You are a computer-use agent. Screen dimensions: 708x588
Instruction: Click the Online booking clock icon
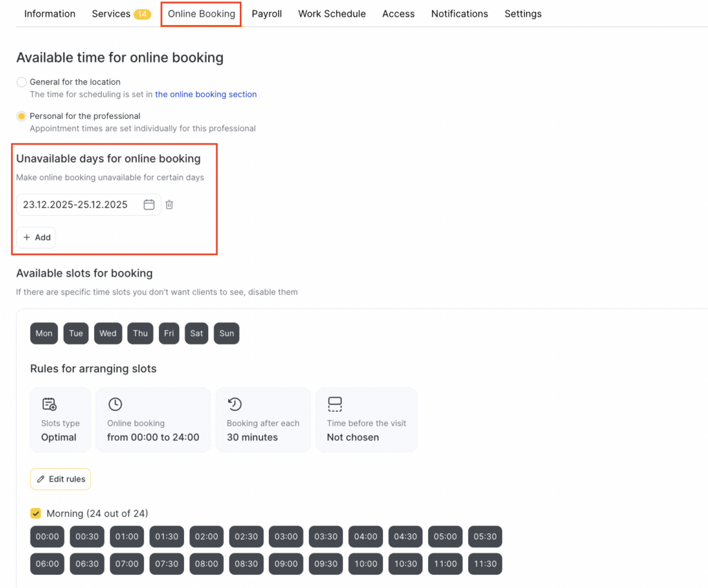[x=115, y=404]
